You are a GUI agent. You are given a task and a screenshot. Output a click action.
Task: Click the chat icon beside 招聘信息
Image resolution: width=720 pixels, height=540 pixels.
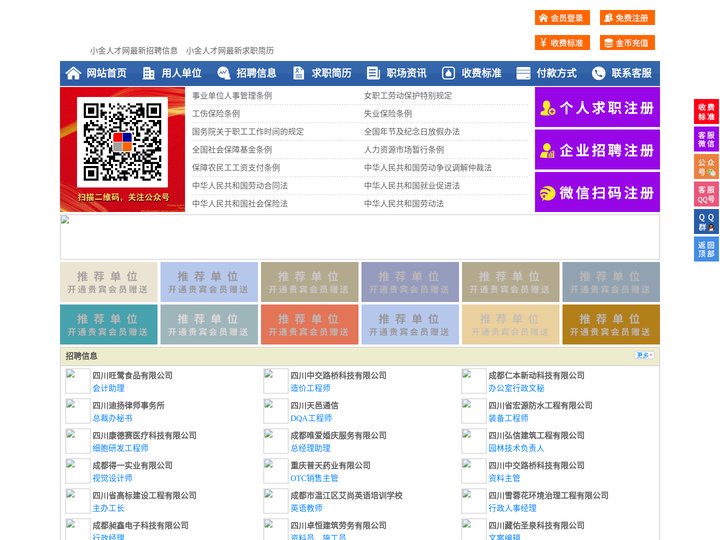(223, 73)
